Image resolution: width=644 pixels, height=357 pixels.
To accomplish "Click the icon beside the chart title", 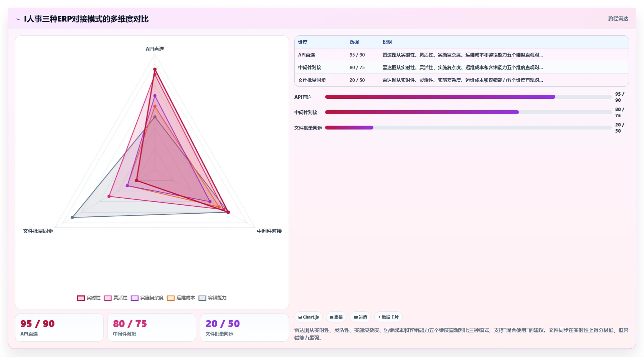I will (18, 19).
